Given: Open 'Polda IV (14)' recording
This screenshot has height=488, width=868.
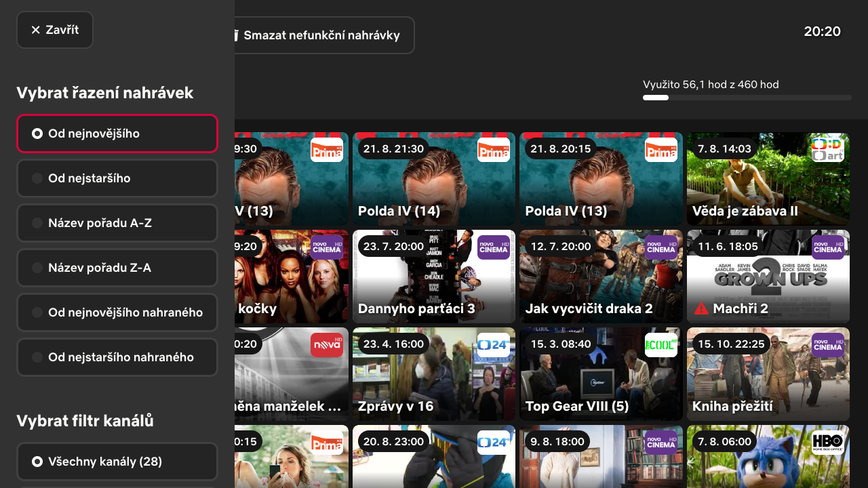Looking at the screenshot, I should pyautogui.click(x=434, y=178).
